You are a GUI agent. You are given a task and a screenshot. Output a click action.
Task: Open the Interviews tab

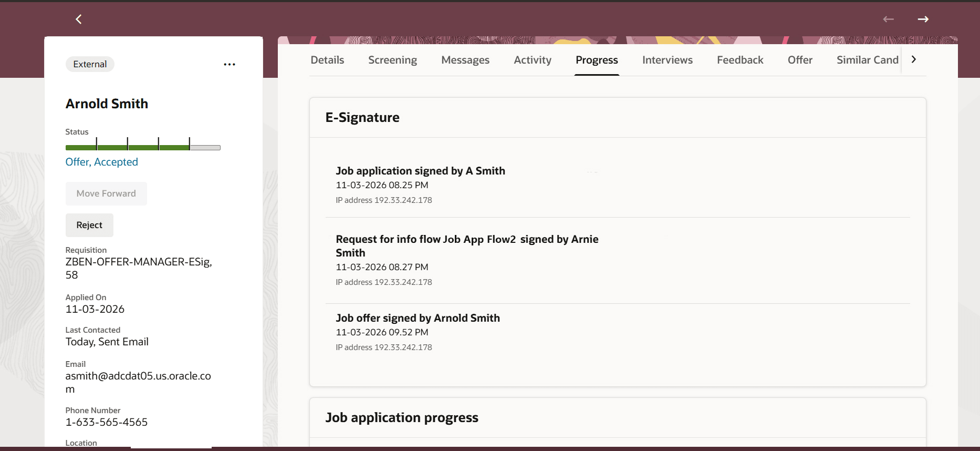pos(668,60)
